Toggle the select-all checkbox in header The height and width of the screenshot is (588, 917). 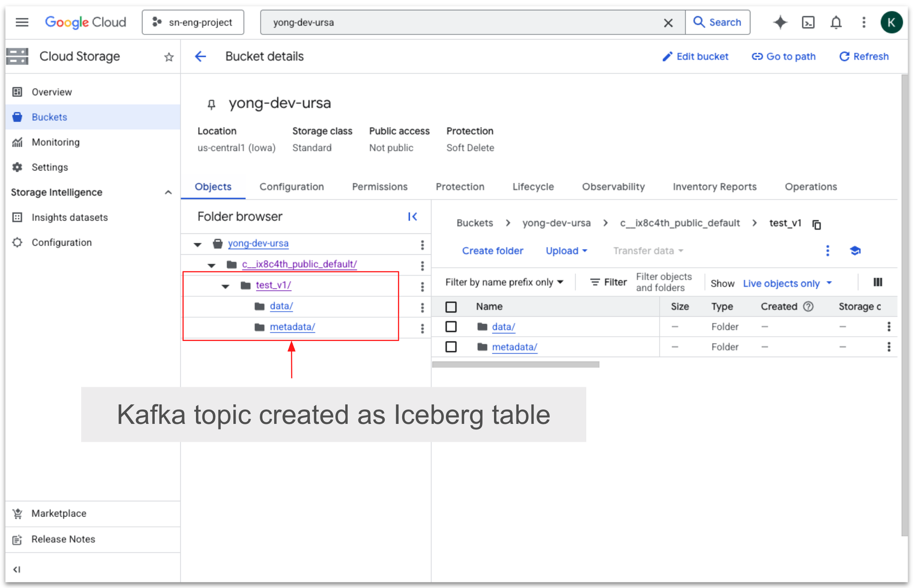pos(451,307)
